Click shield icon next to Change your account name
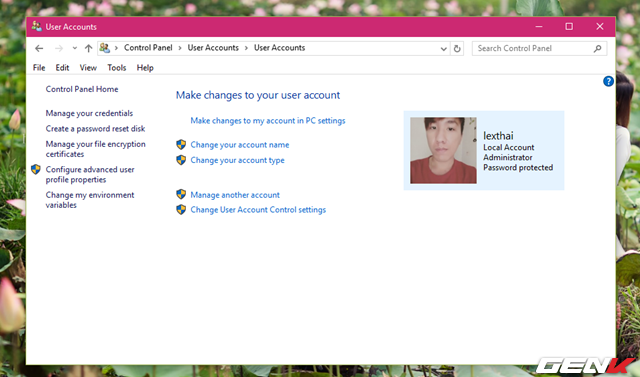The height and width of the screenshot is (377, 640). [x=181, y=144]
